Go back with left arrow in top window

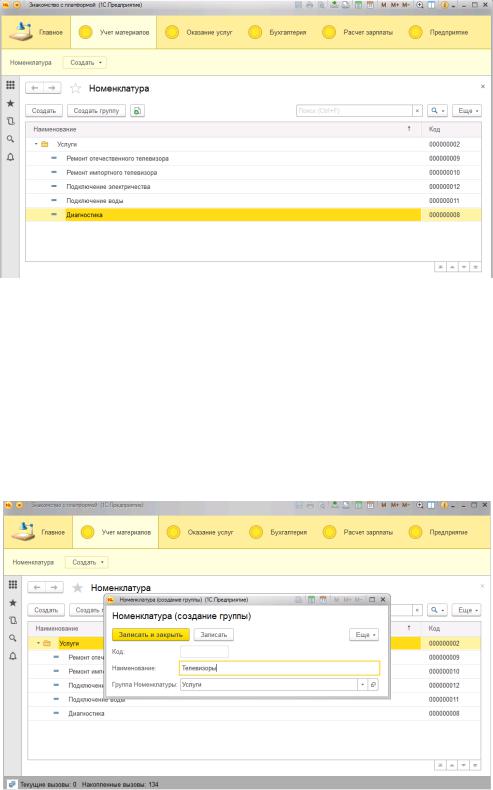click(34, 88)
